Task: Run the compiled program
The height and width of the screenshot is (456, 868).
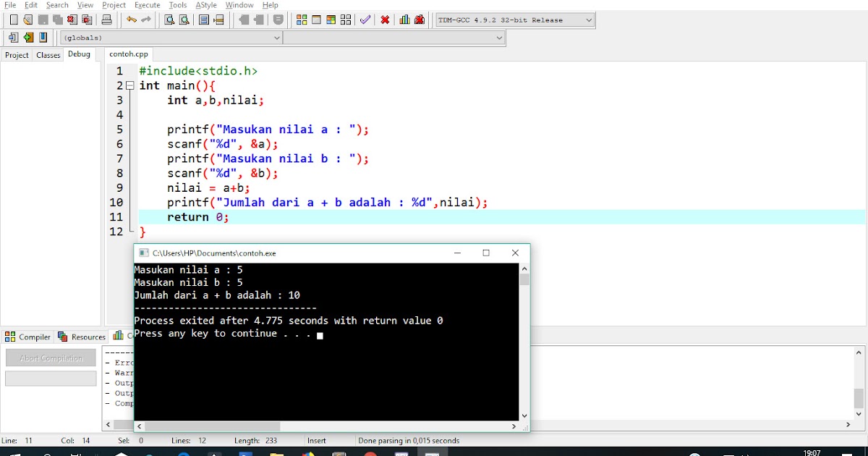Action: [x=316, y=20]
